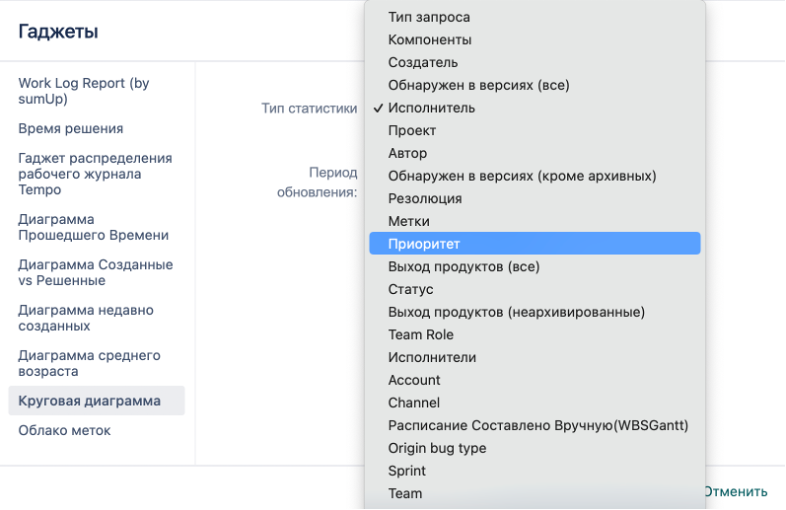
Task: Select 'Статус' statistic type
Action: 411,289
